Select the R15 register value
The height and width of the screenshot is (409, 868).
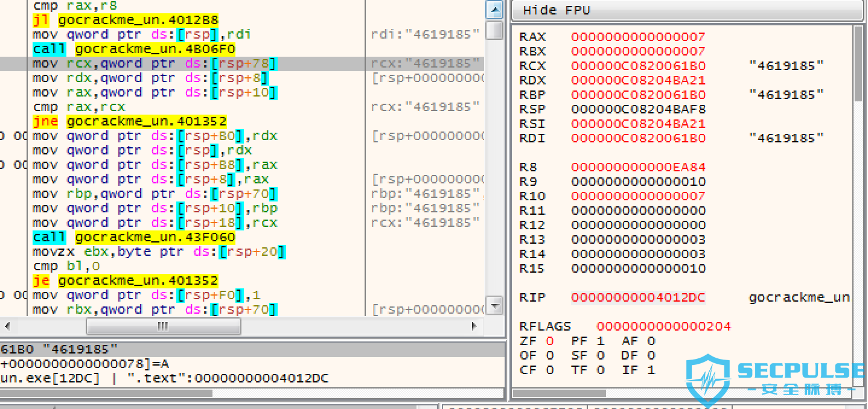(638, 268)
